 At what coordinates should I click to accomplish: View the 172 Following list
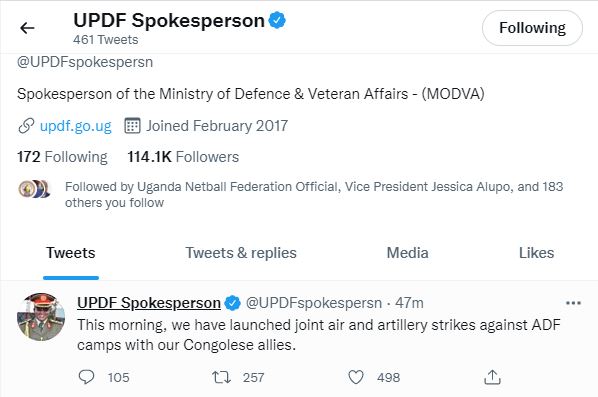[62, 157]
